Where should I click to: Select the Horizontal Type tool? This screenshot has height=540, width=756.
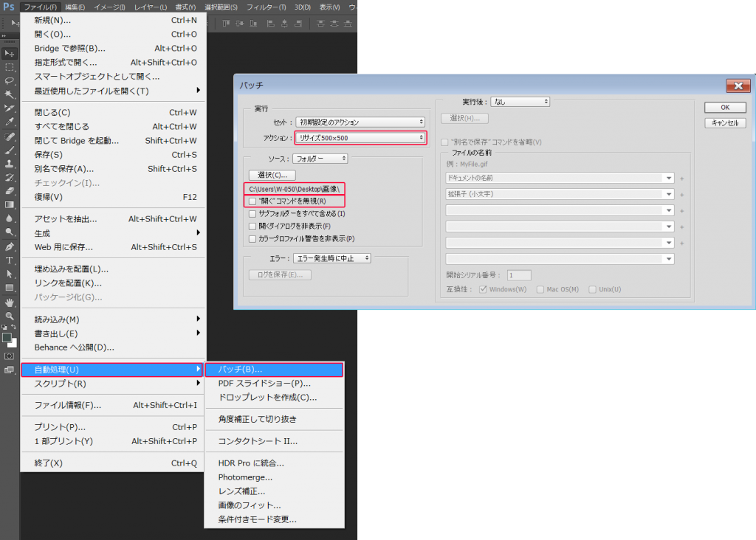(9, 260)
